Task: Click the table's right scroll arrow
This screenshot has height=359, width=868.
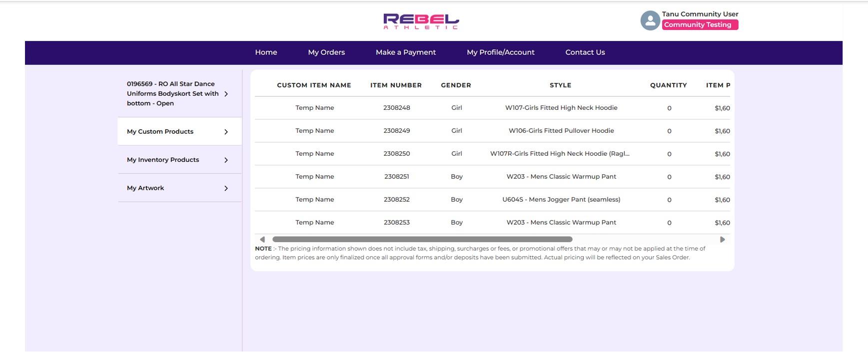Action: (x=722, y=240)
